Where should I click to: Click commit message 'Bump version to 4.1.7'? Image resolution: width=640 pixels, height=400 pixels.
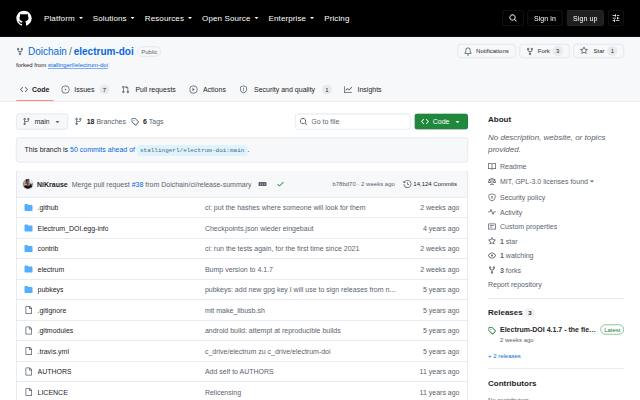239,269
